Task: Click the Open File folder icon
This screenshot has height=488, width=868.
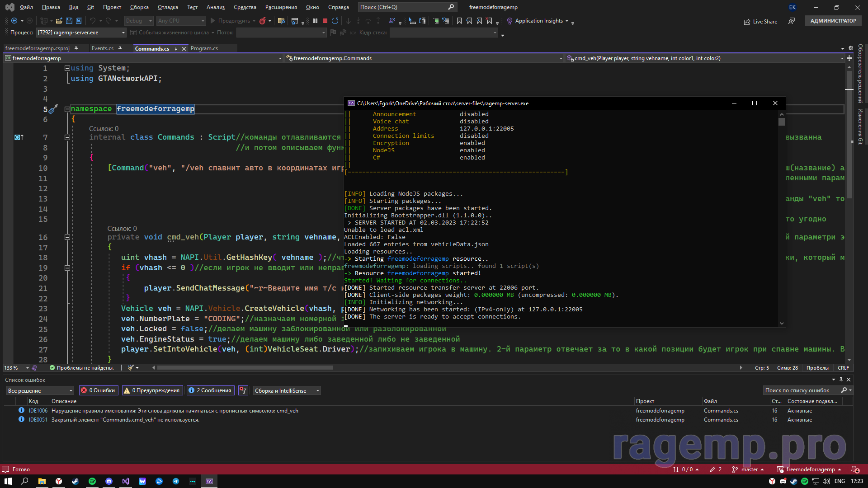Action: point(59,21)
